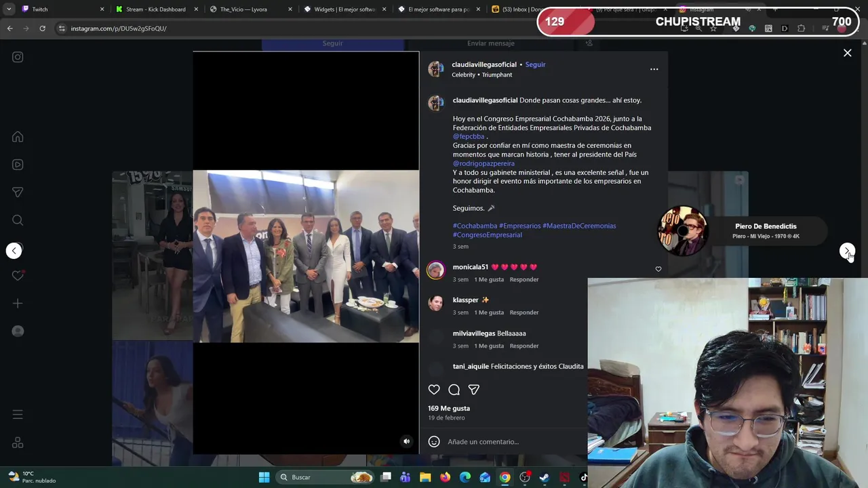Close the post overlay with X
This screenshot has height=488, width=868.
(847, 53)
